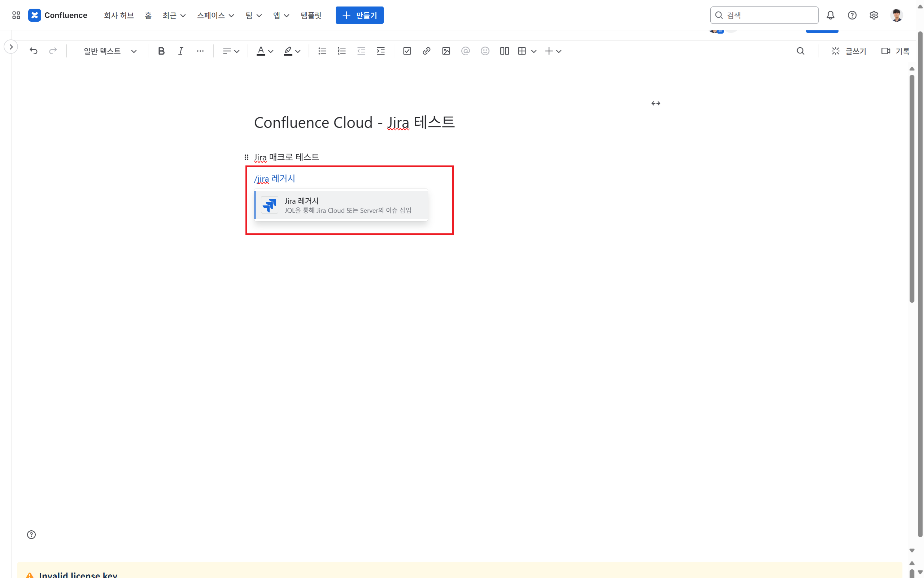Undo the last edit

34,51
